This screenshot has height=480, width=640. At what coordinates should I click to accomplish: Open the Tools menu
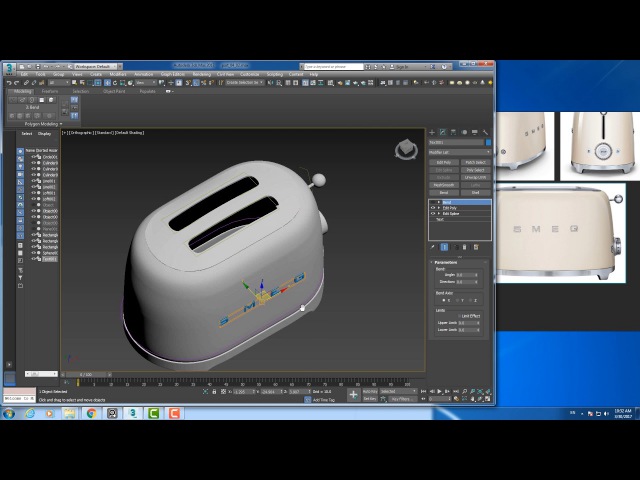[x=40, y=74]
